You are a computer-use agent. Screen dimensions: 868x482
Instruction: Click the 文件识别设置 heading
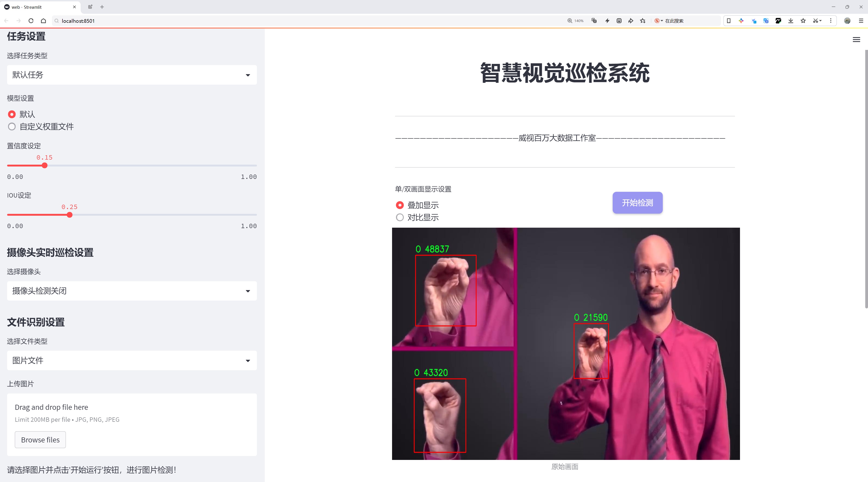pos(36,322)
